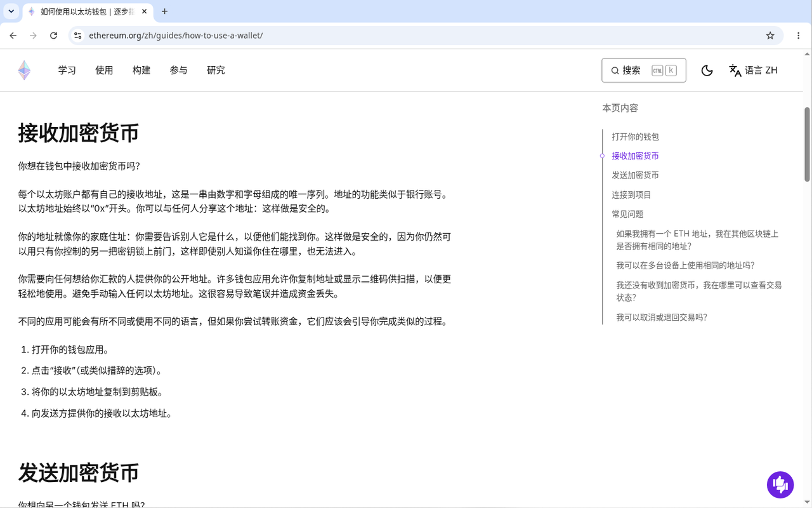
Task: Click the 发送加密货币 main heading
Action: pyautogui.click(x=78, y=473)
